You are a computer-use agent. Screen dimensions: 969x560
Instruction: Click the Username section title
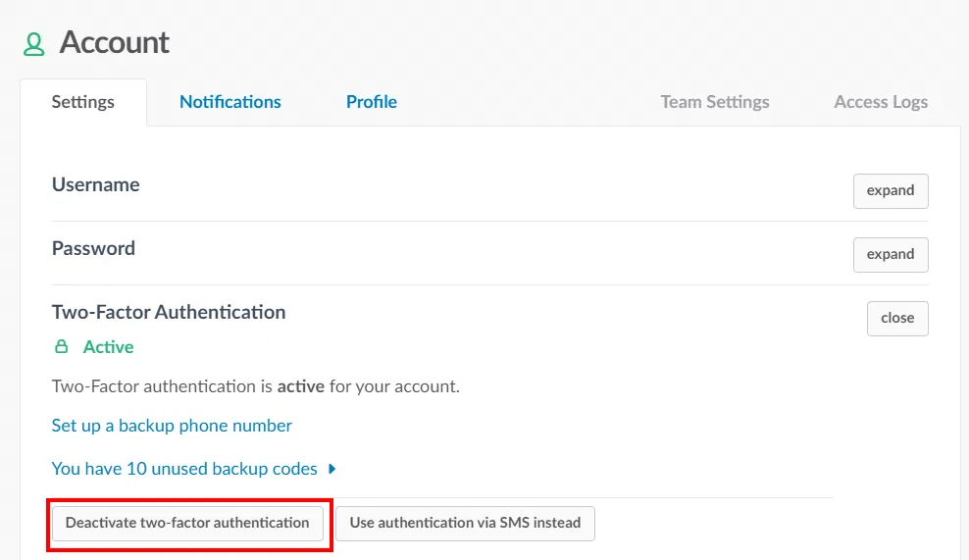tap(96, 184)
